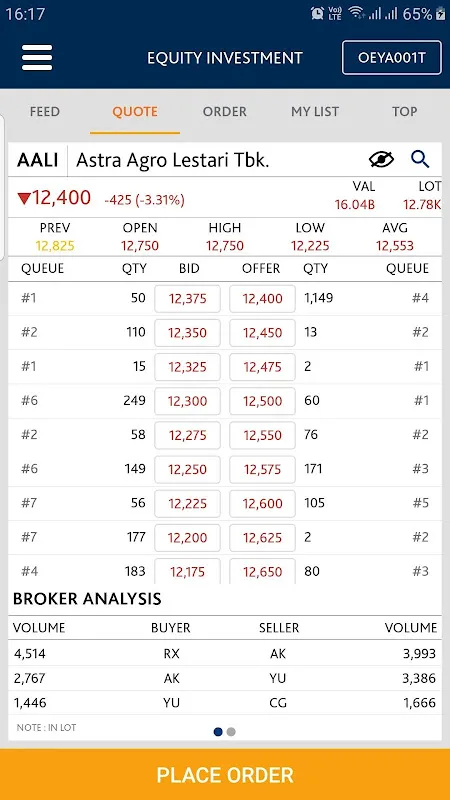Screen dimensions: 450x800
Task: Tap the red down-triangle price indicator
Action: (x=24, y=198)
